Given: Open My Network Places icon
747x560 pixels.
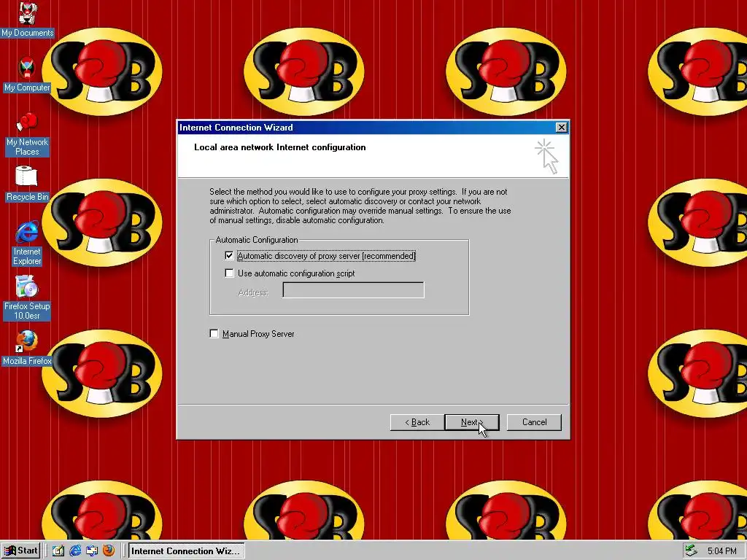Looking at the screenshot, I should [27, 134].
